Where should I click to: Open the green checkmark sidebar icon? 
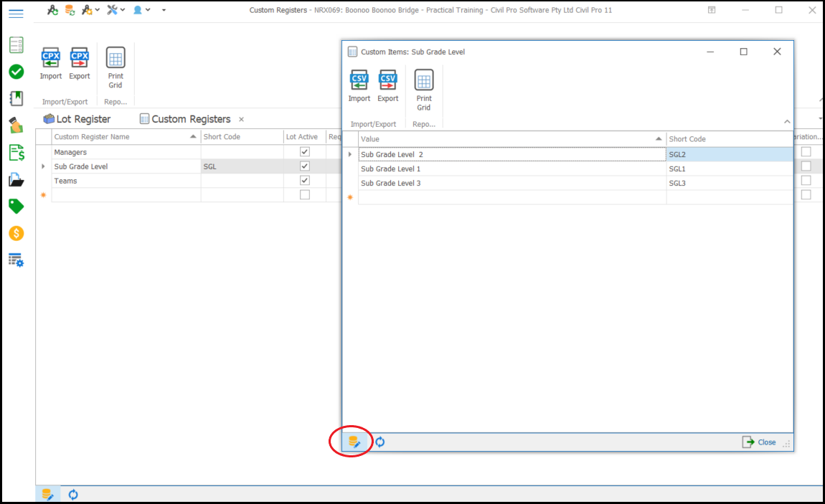coord(16,72)
